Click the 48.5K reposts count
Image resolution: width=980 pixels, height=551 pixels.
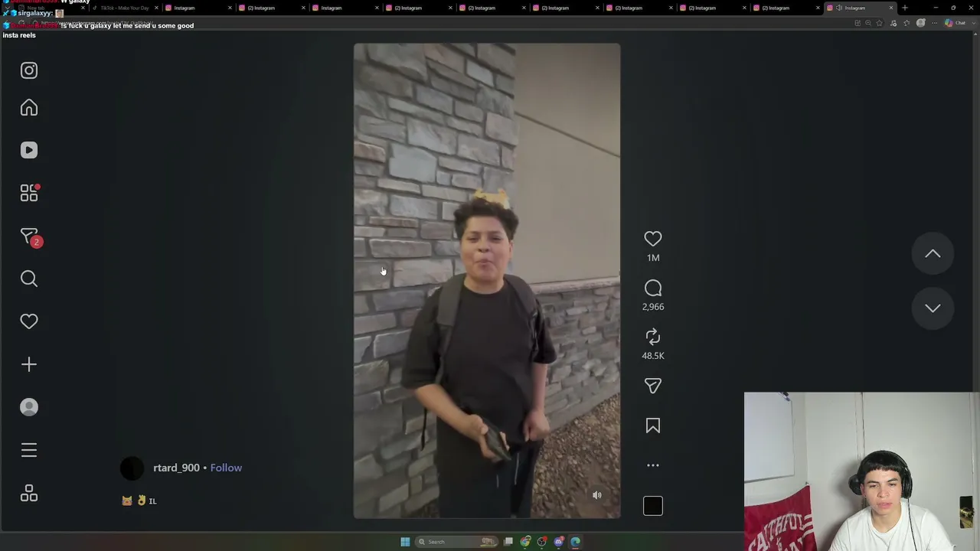click(x=653, y=356)
